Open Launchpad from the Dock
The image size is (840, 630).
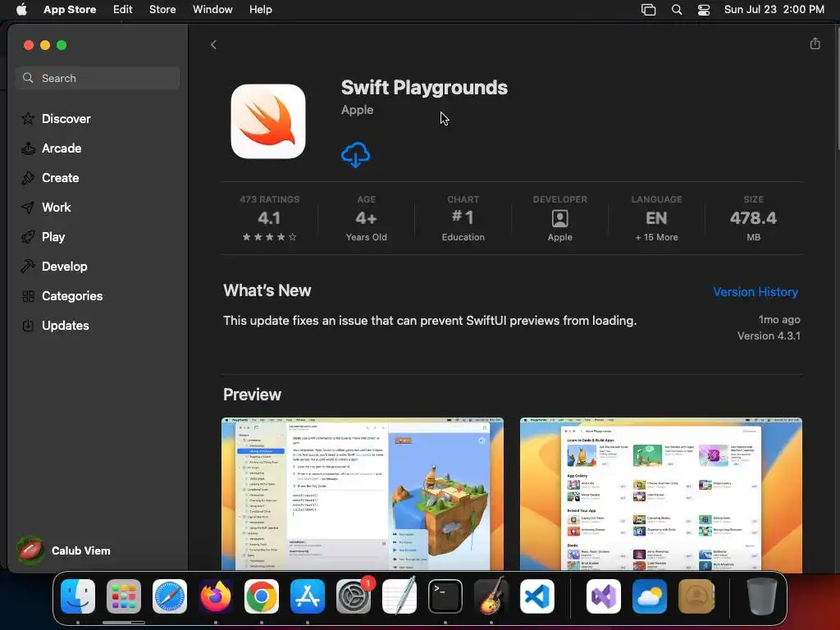click(124, 596)
